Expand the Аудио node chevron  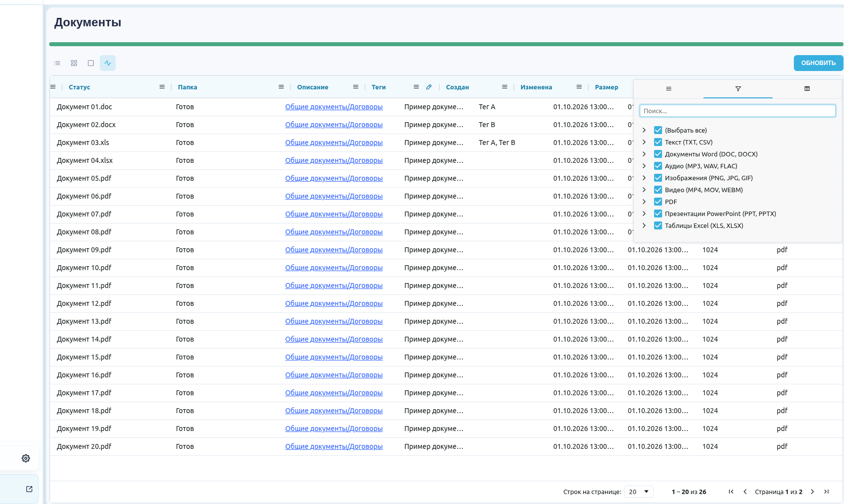click(644, 166)
